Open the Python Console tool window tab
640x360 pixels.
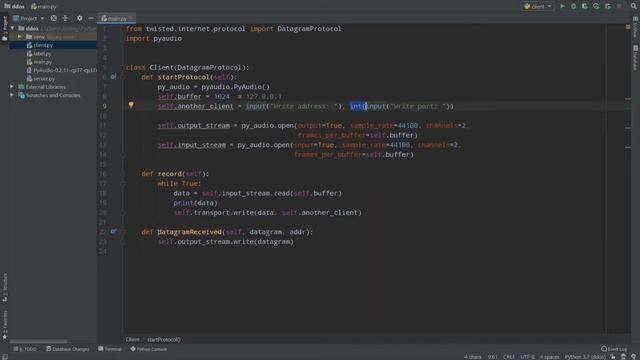pyautogui.click(x=149, y=349)
